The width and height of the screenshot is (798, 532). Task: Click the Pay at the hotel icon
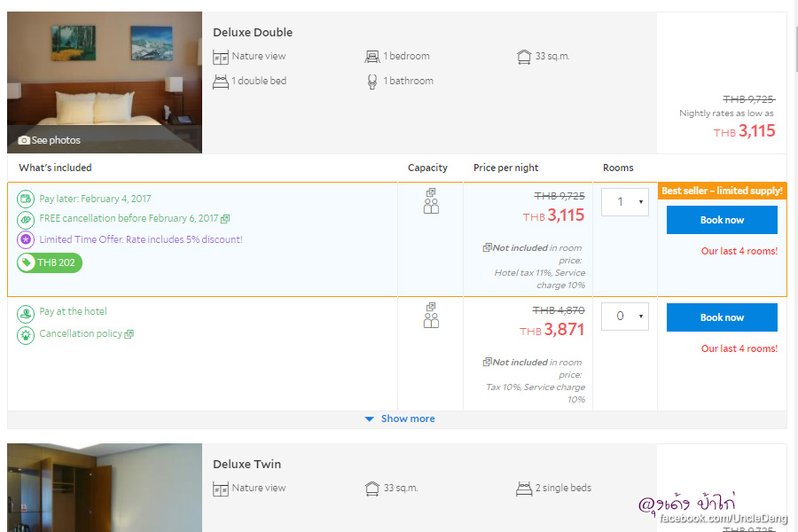[x=26, y=312]
